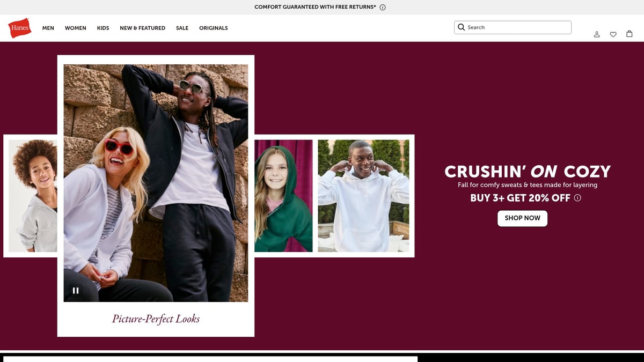Click the Hanes logo
This screenshot has width=644, height=362.
click(20, 28)
